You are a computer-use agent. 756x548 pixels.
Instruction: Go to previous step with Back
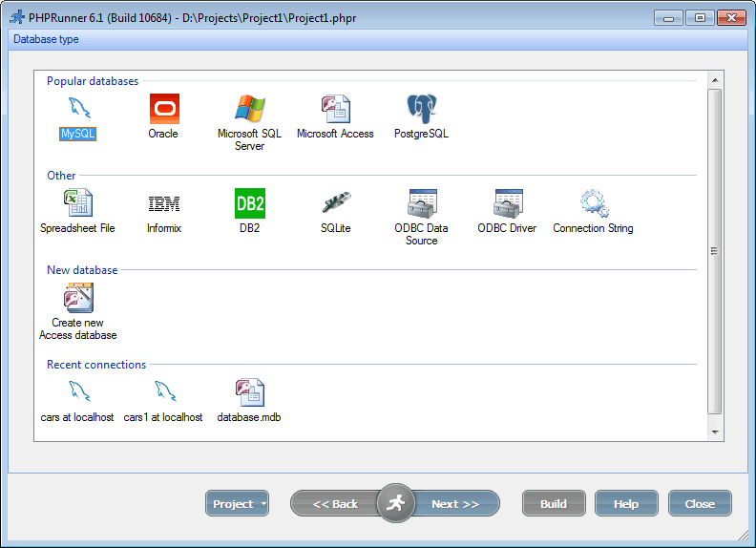point(335,504)
